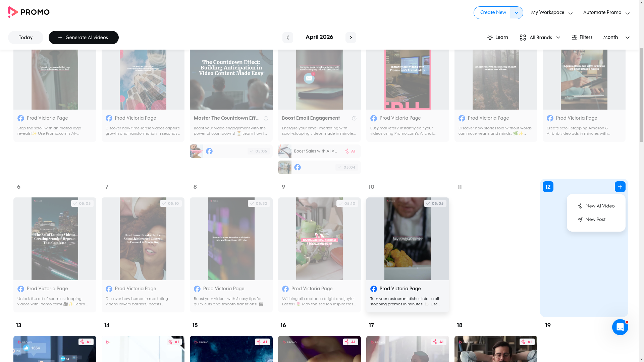Open the All Brands dropdown

[x=540, y=38]
